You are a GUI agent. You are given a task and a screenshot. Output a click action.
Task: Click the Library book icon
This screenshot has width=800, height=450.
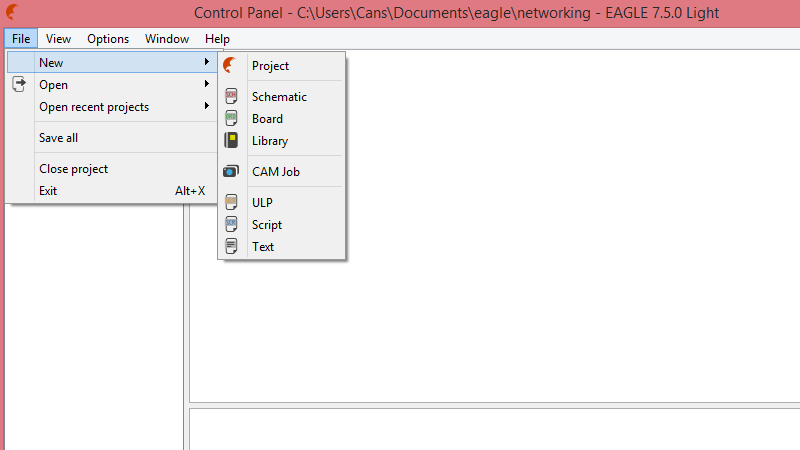231,140
